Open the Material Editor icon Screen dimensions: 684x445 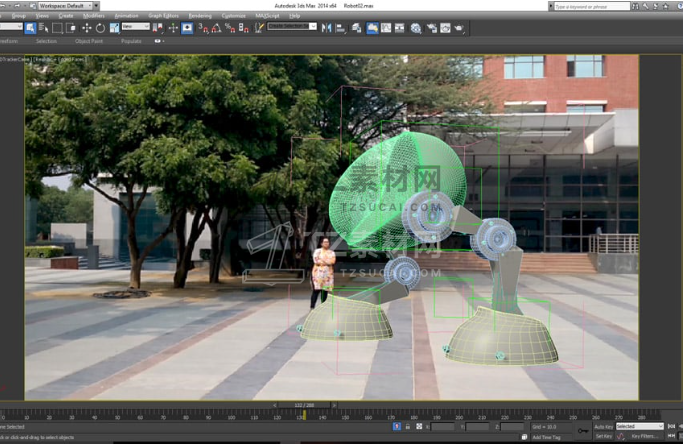tap(416, 28)
